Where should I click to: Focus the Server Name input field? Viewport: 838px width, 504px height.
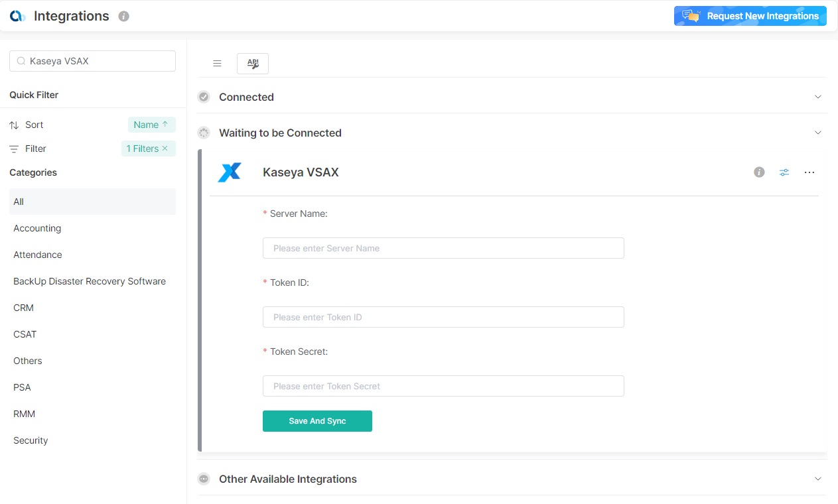click(443, 248)
